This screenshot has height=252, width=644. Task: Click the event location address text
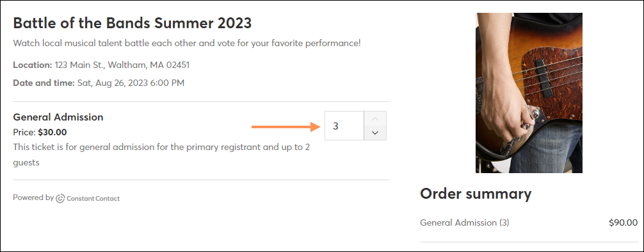[x=122, y=65]
